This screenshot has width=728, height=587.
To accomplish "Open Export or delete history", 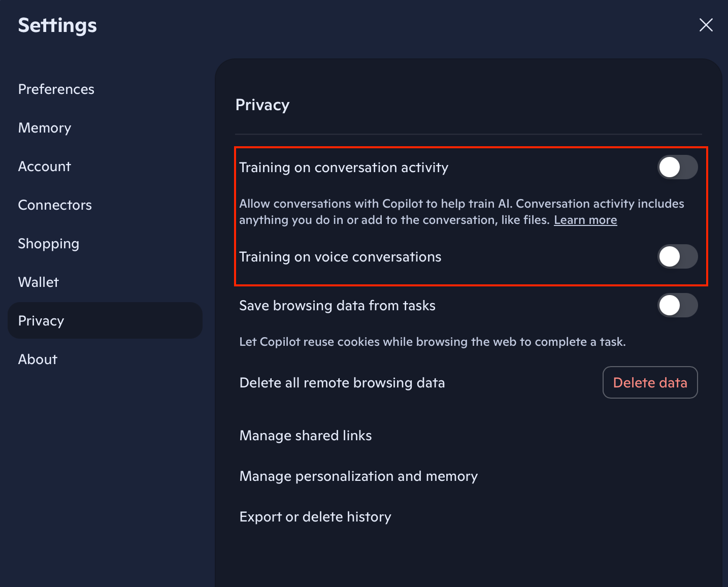I will (x=315, y=517).
